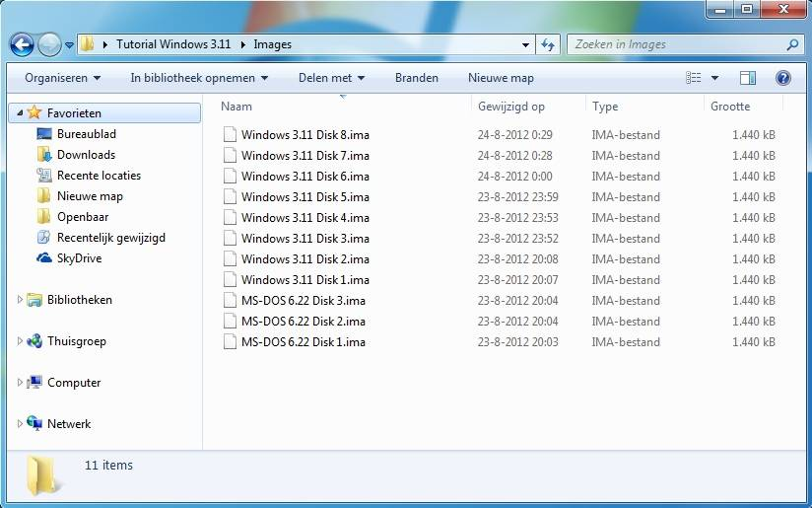
Task: Toggle the preview pane icon
Action: tap(748, 78)
